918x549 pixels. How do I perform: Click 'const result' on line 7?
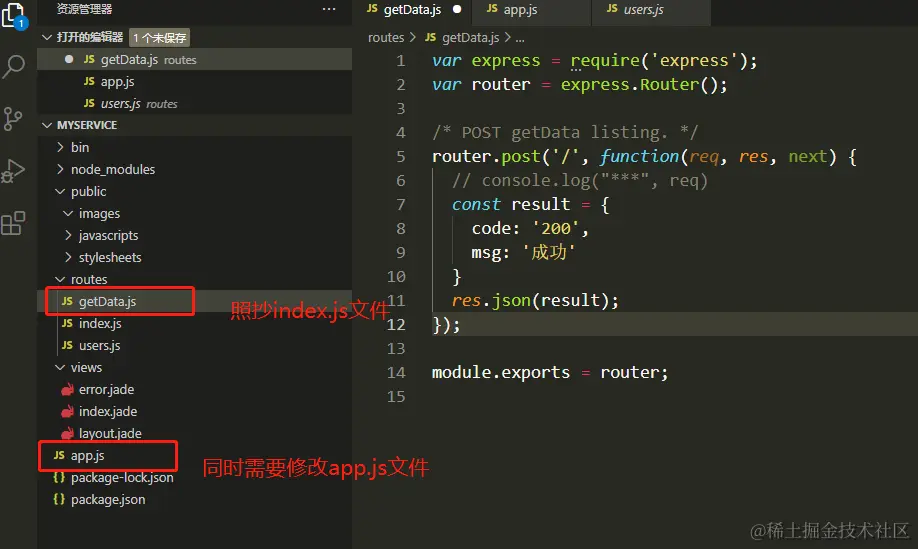click(511, 204)
